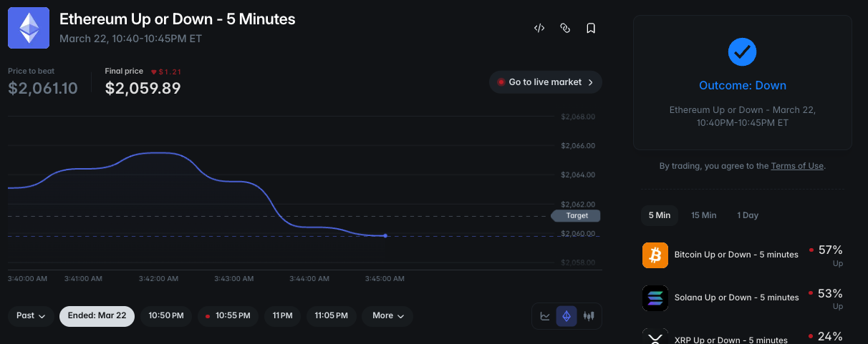Switch to line chart view

coord(545,315)
